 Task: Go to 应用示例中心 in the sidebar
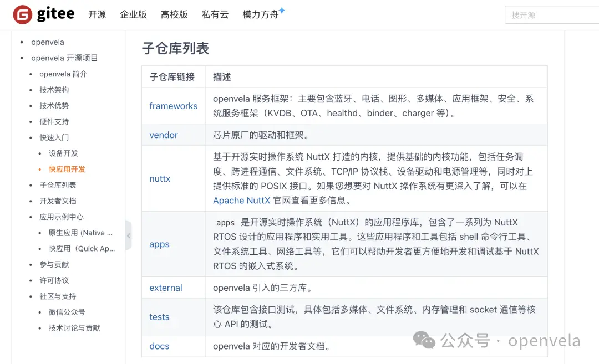62,217
